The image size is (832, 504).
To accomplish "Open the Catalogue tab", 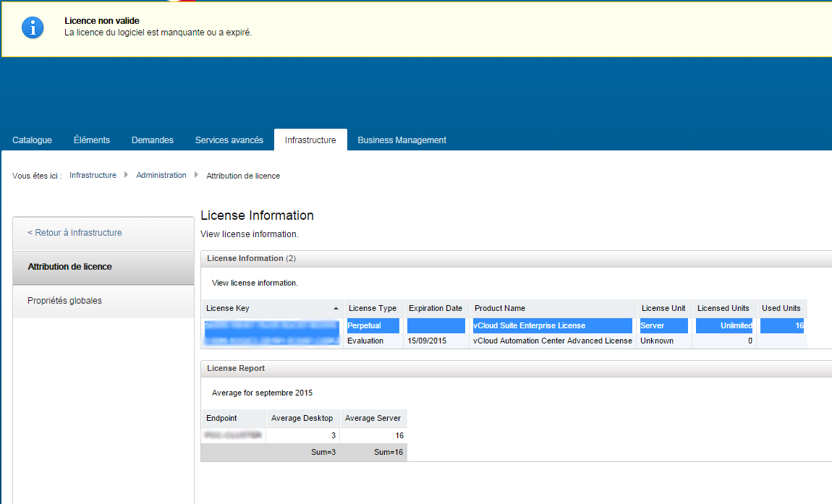I will tap(32, 140).
